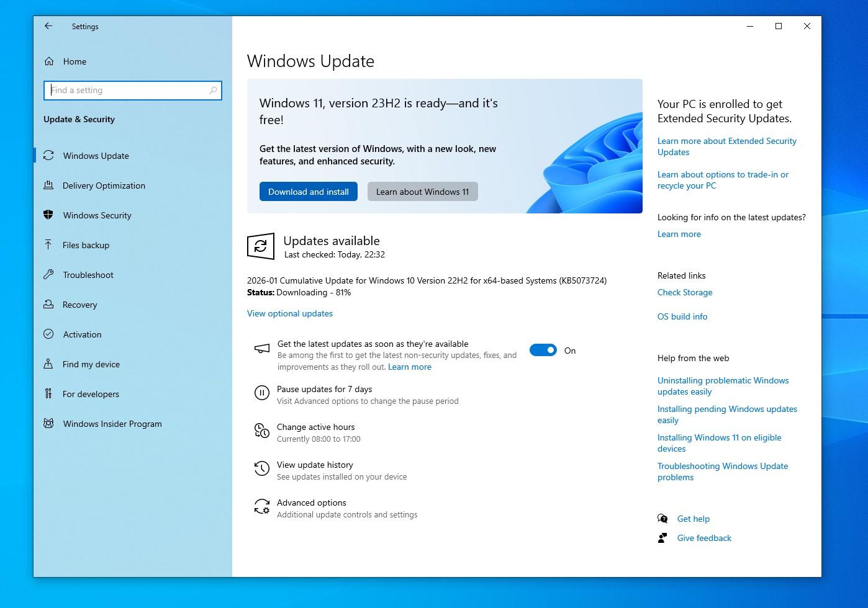Go to the Recovery section
This screenshot has width=868, height=608.
tap(79, 305)
